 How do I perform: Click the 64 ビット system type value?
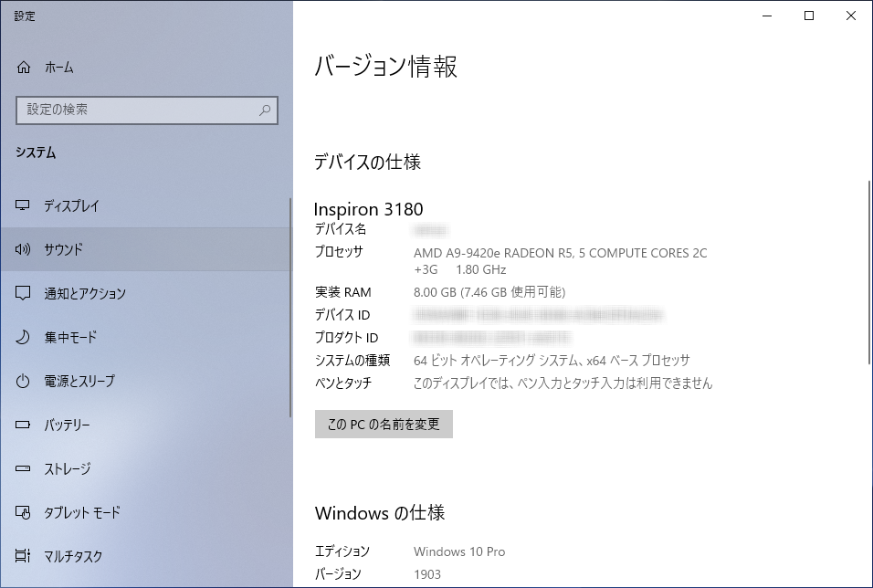552,361
